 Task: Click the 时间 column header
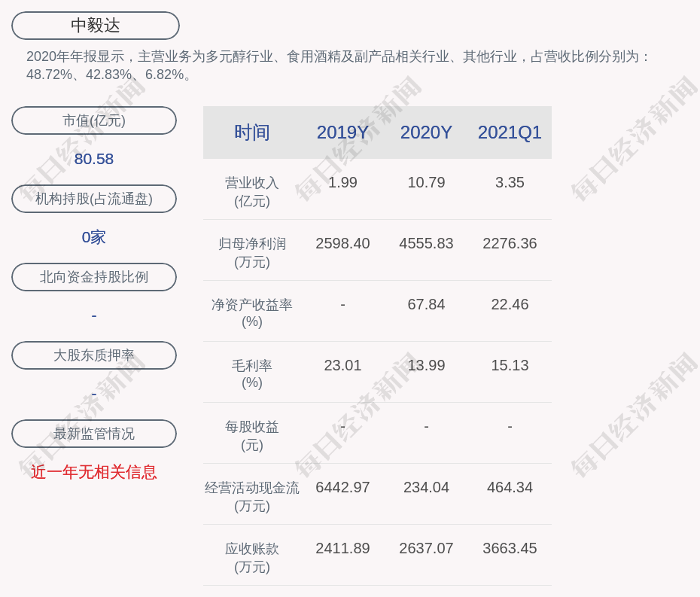252,132
